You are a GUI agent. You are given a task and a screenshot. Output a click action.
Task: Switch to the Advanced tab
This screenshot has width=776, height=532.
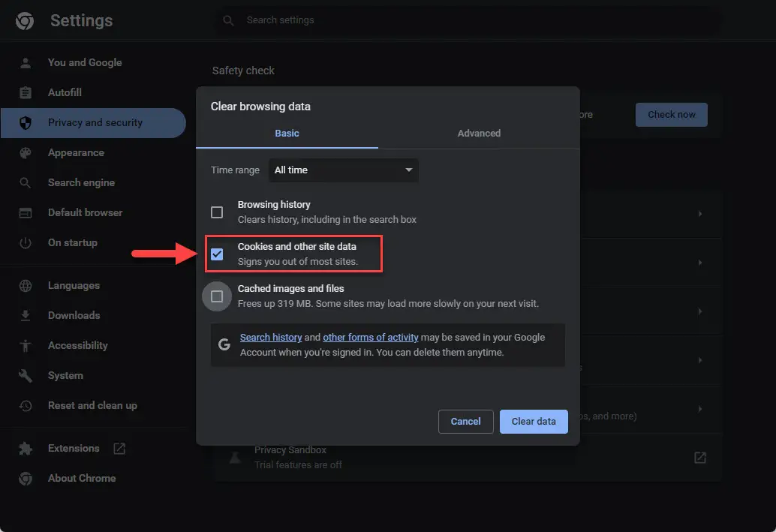(x=479, y=134)
